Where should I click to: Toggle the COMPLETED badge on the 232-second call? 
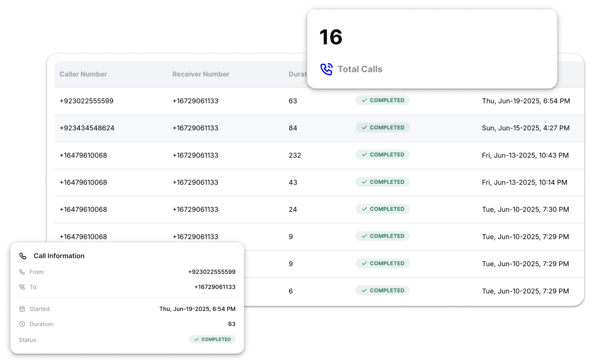click(383, 154)
